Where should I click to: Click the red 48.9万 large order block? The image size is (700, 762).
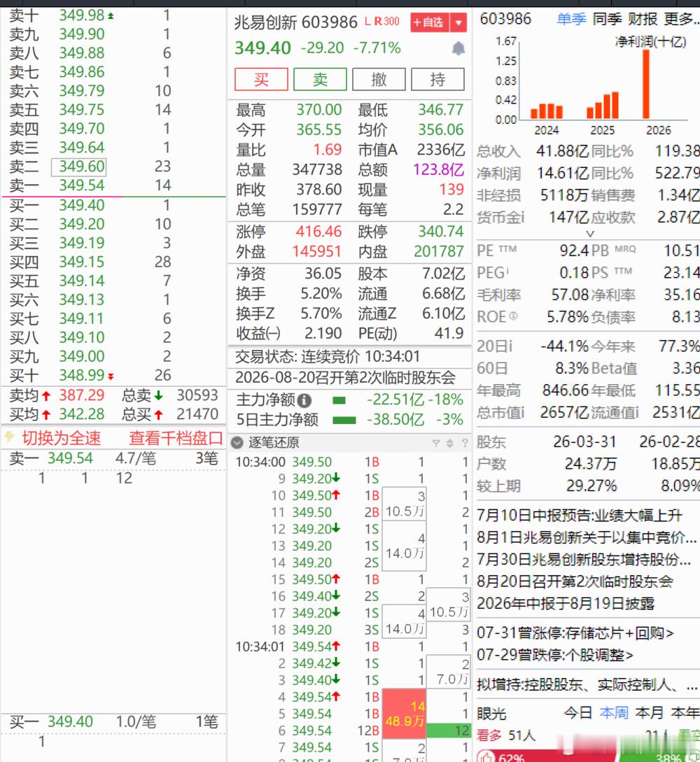pyautogui.click(x=405, y=713)
